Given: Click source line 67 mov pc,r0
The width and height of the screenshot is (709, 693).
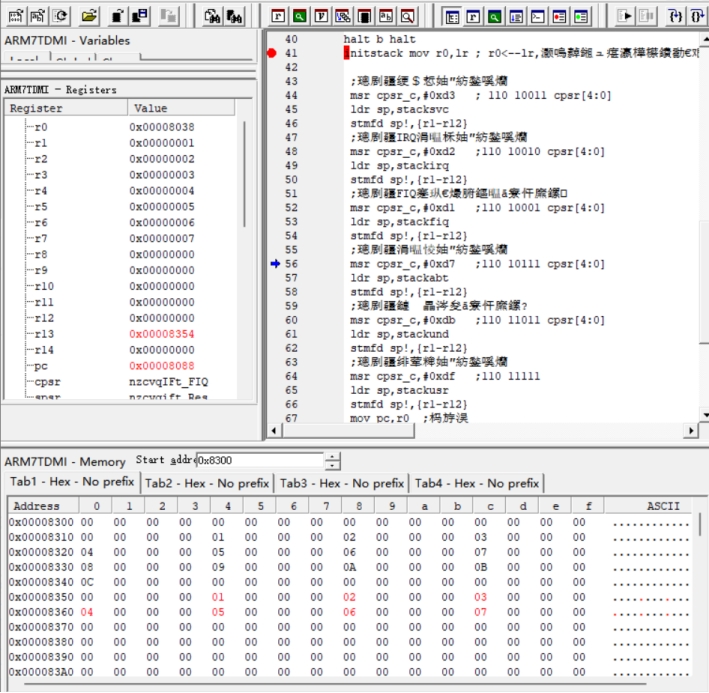Looking at the screenshot, I should tap(409, 418).
